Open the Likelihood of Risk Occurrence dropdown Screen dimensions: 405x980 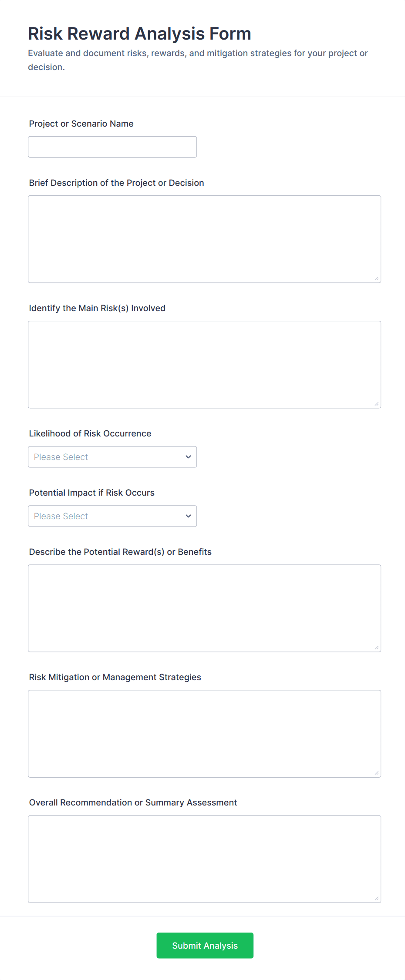tap(112, 457)
